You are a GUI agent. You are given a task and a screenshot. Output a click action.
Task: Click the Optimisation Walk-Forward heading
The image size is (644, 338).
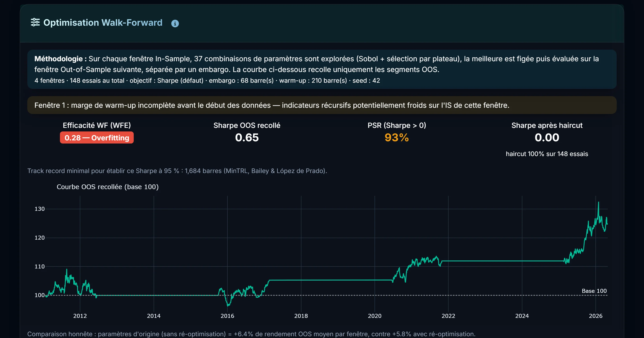point(103,23)
